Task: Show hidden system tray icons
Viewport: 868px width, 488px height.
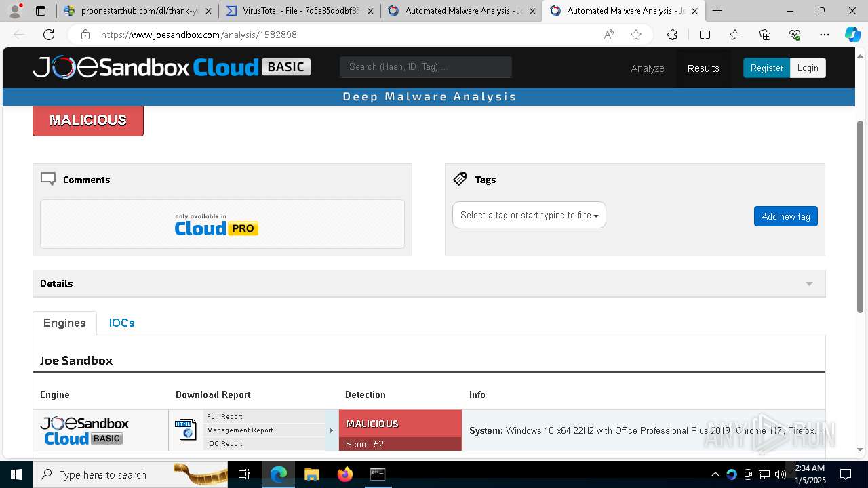Action: pyautogui.click(x=715, y=474)
